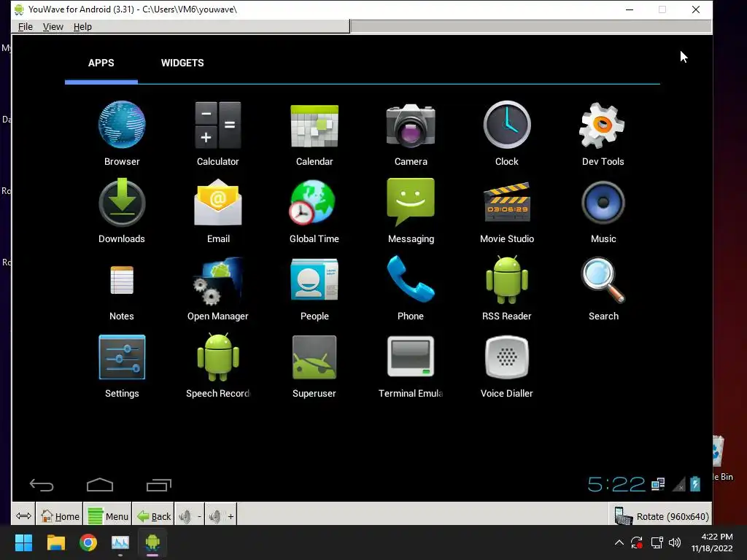
Task: Tap Android recent apps navigation icon
Action: point(158,485)
